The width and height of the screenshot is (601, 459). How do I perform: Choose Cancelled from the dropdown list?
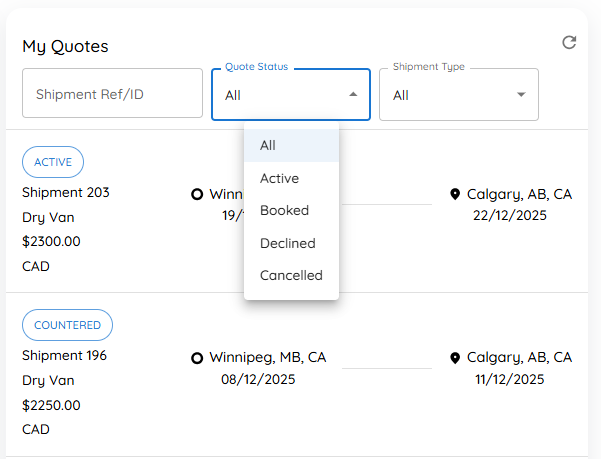point(291,275)
